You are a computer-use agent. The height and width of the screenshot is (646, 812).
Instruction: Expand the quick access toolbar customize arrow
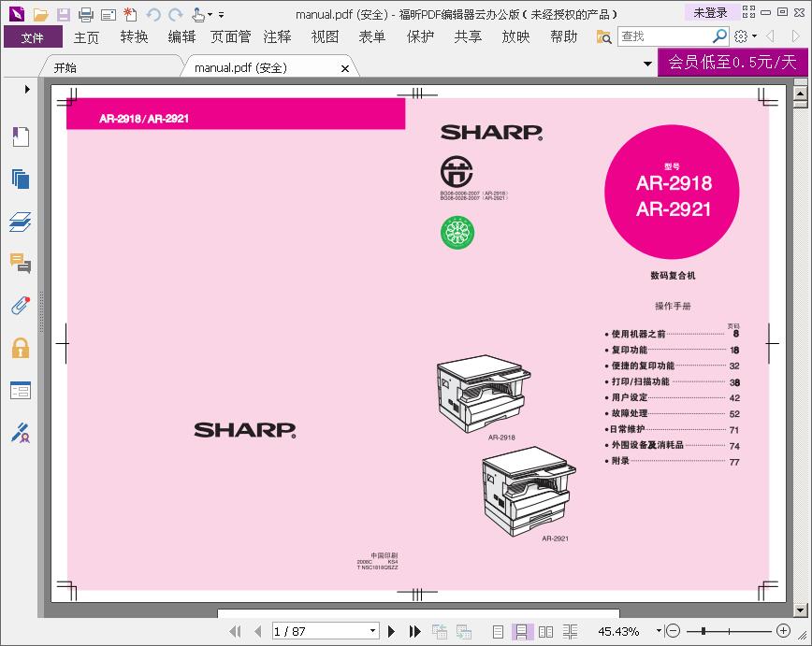(x=221, y=15)
